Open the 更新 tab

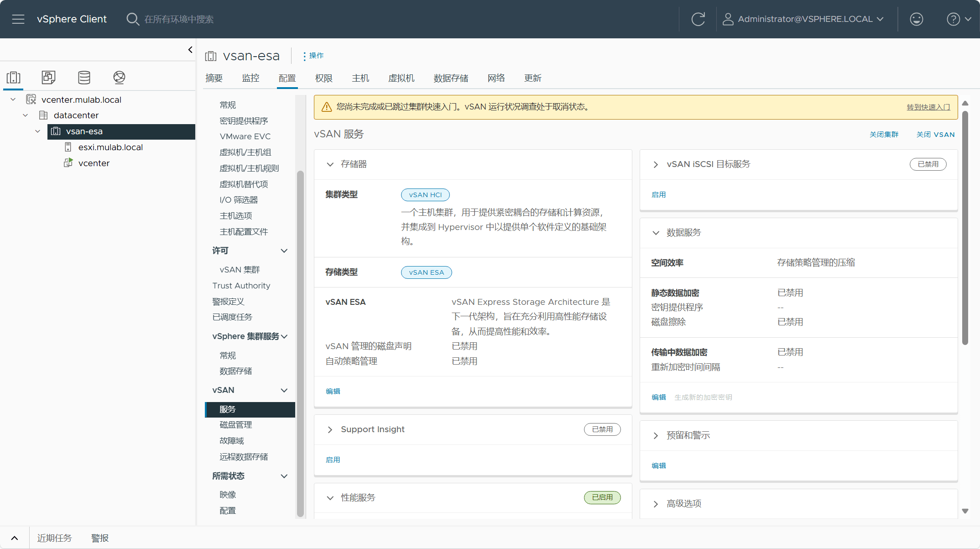coord(532,78)
